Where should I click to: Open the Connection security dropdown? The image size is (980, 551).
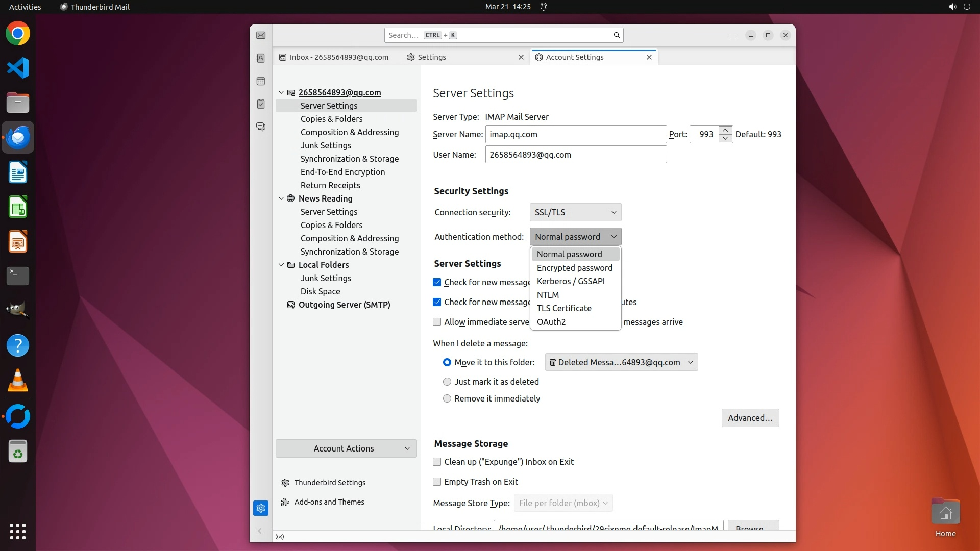tap(575, 212)
